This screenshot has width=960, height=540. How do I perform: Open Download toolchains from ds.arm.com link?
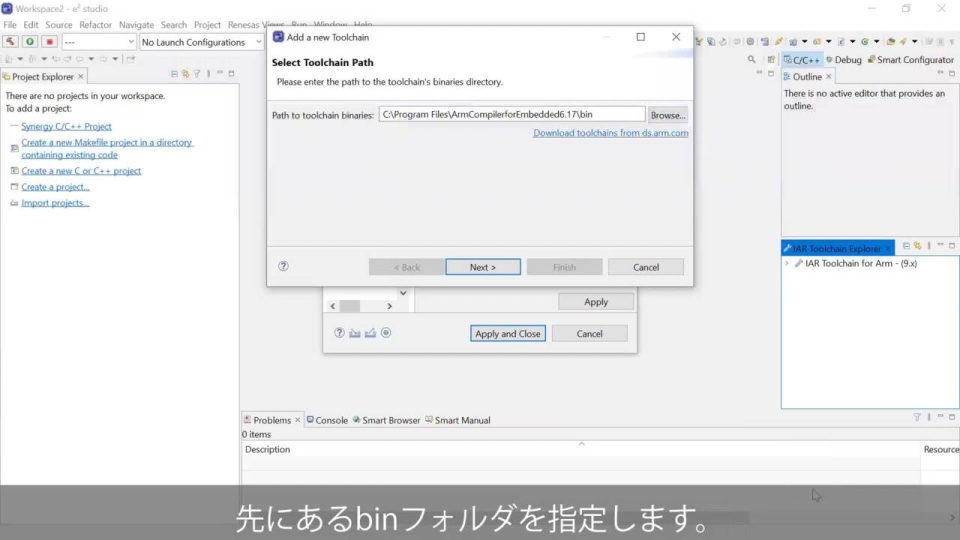pyautogui.click(x=610, y=133)
